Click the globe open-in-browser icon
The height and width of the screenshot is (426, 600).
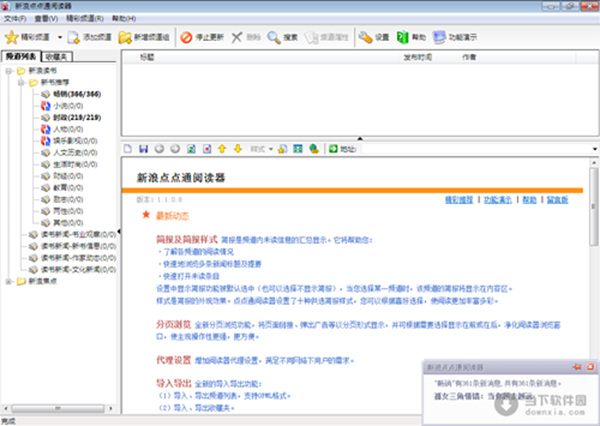pyautogui.click(x=314, y=149)
